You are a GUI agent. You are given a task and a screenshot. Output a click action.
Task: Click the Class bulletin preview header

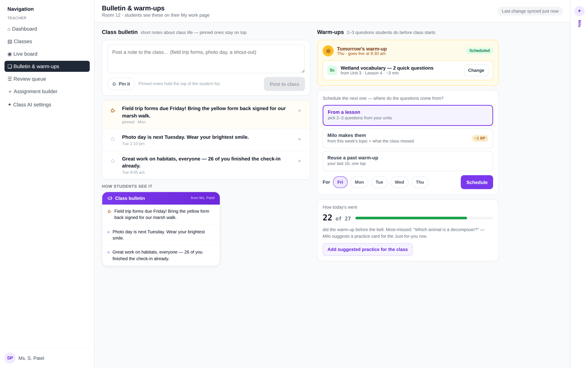[x=161, y=198]
